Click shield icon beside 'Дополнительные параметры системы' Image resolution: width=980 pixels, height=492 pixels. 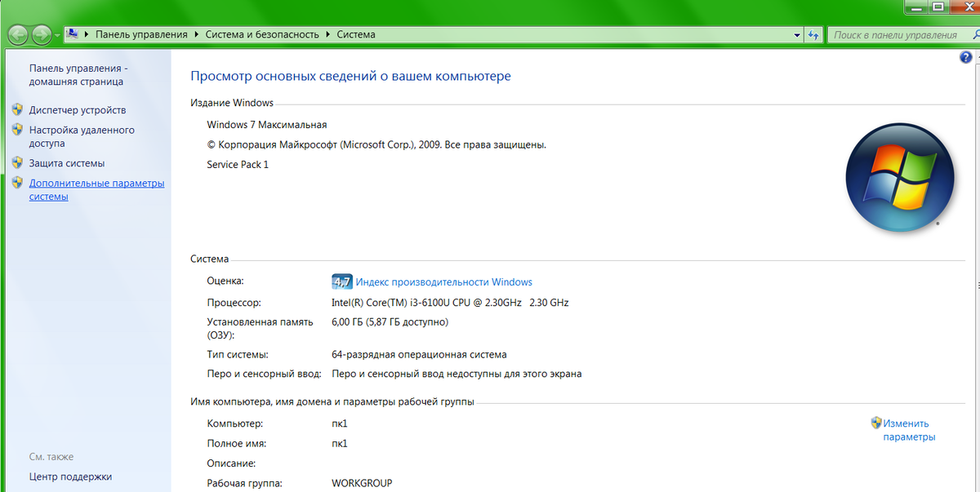(17, 184)
